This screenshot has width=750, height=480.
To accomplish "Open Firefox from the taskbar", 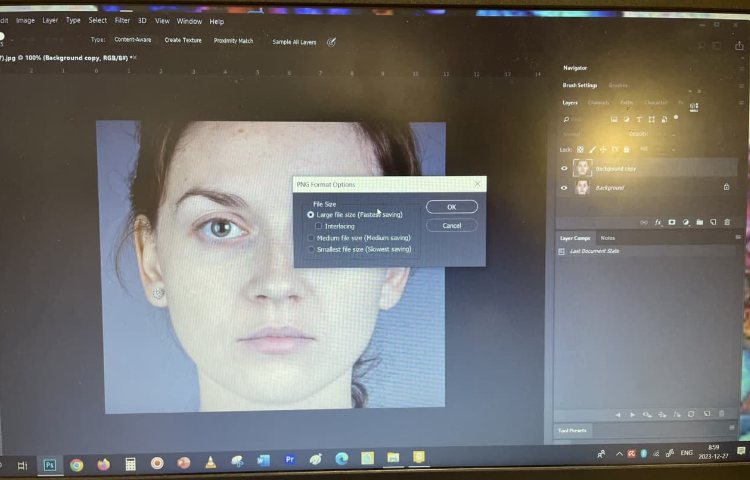I will click(104, 464).
